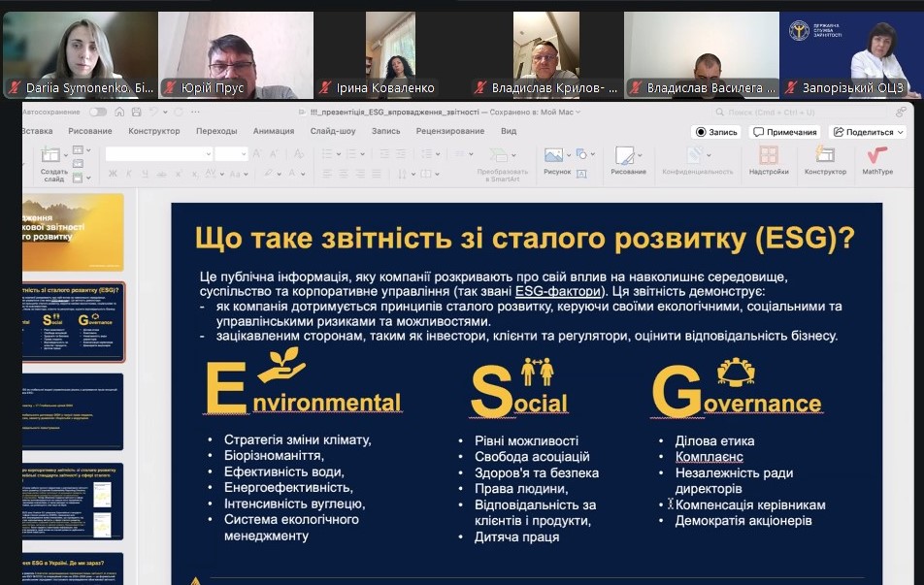924x585 pixels.
Task: Click the Запись record button
Action: [x=716, y=132]
